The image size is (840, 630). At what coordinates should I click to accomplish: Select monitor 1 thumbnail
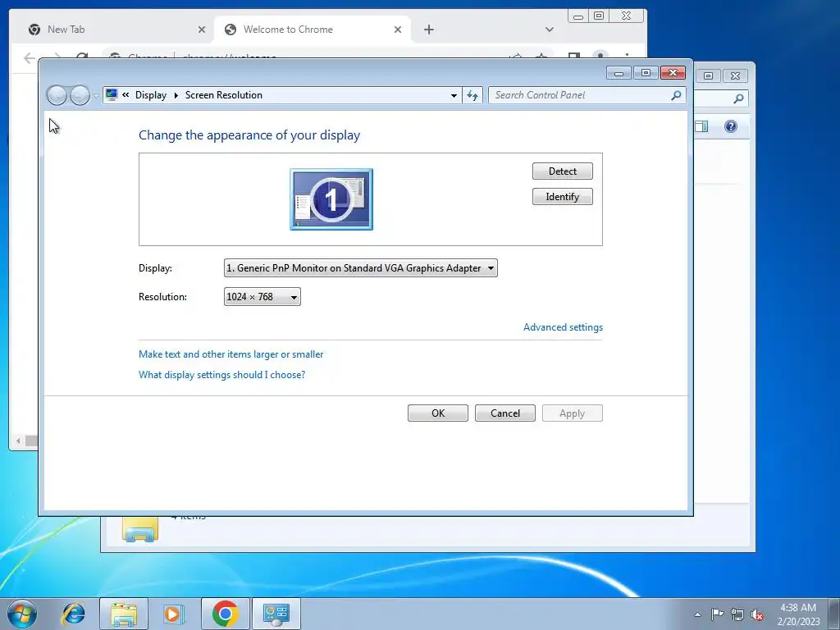331,199
